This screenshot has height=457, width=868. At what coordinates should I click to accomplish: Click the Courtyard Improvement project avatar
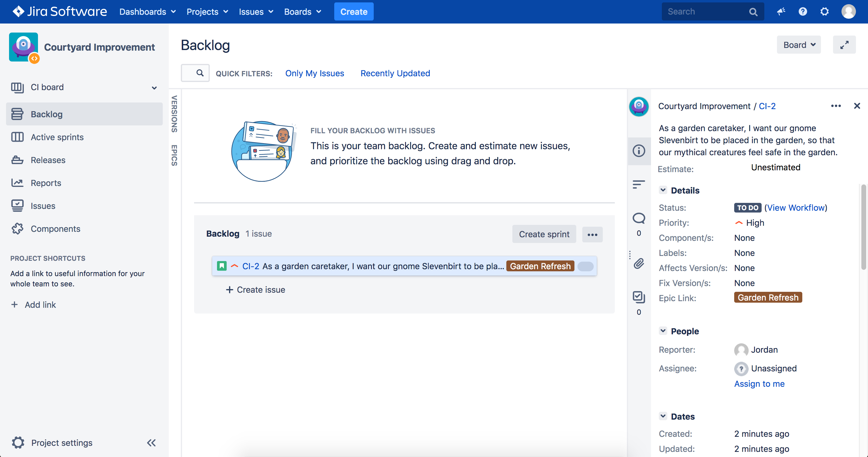click(x=24, y=47)
